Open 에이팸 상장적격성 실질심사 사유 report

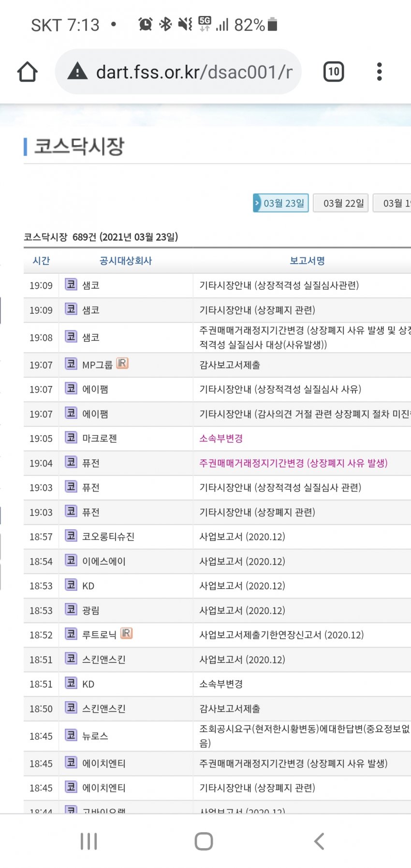coord(280,389)
